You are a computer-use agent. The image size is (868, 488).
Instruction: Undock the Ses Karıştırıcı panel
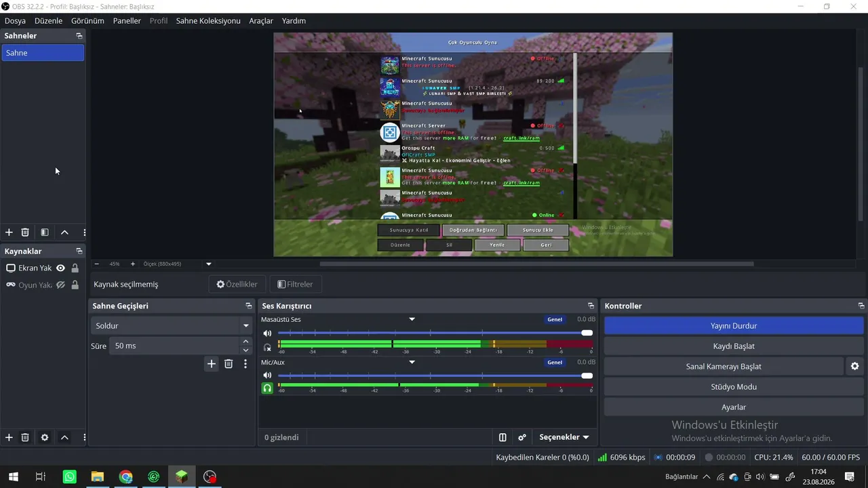coord(591,306)
